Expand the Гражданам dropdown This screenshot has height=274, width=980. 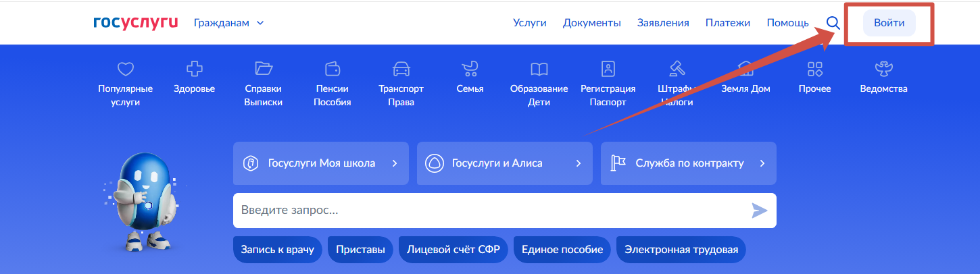(x=228, y=23)
